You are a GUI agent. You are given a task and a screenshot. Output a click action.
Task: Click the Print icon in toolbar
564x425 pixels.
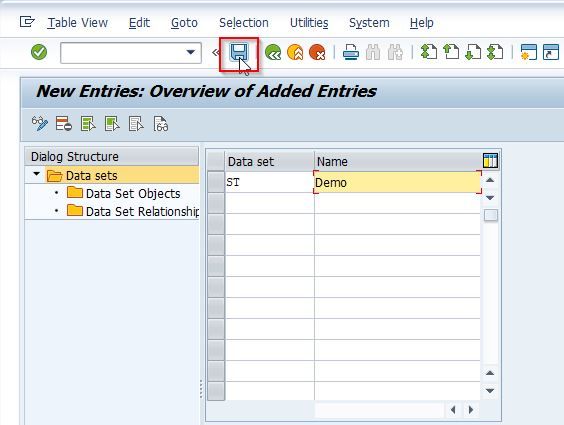[x=351, y=52]
